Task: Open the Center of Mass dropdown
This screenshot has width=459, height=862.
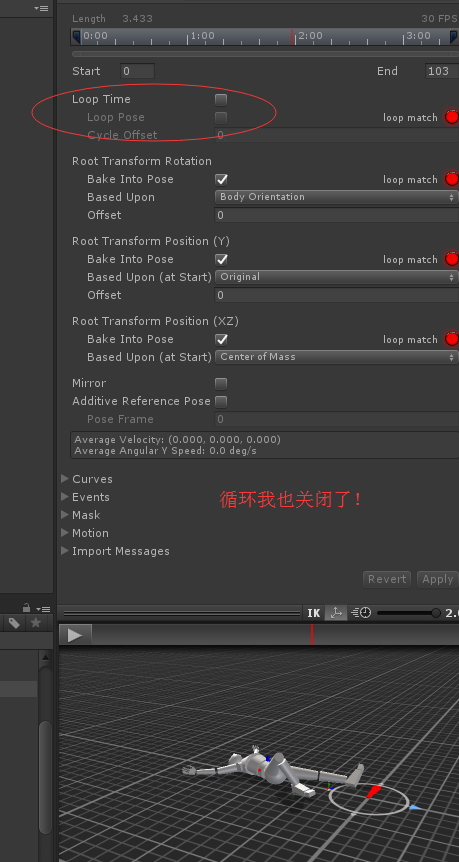Action: 336,357
